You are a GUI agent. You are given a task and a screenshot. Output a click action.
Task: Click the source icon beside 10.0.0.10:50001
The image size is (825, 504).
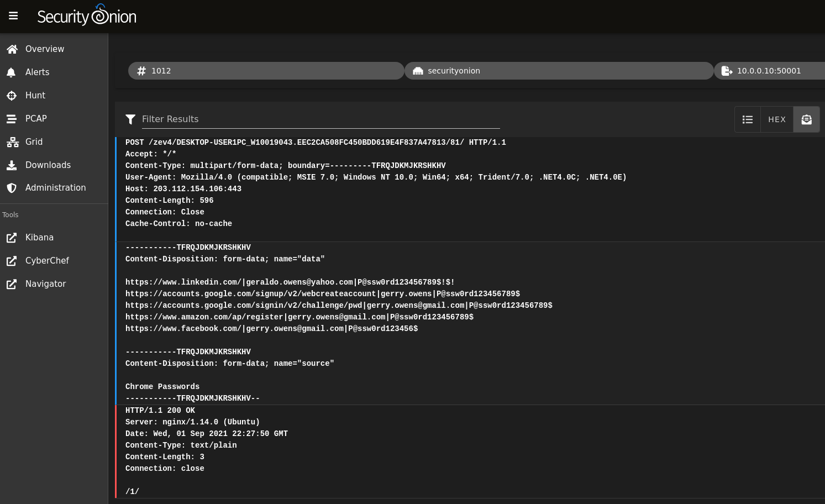pyautogui.click(x=727, y=71)
